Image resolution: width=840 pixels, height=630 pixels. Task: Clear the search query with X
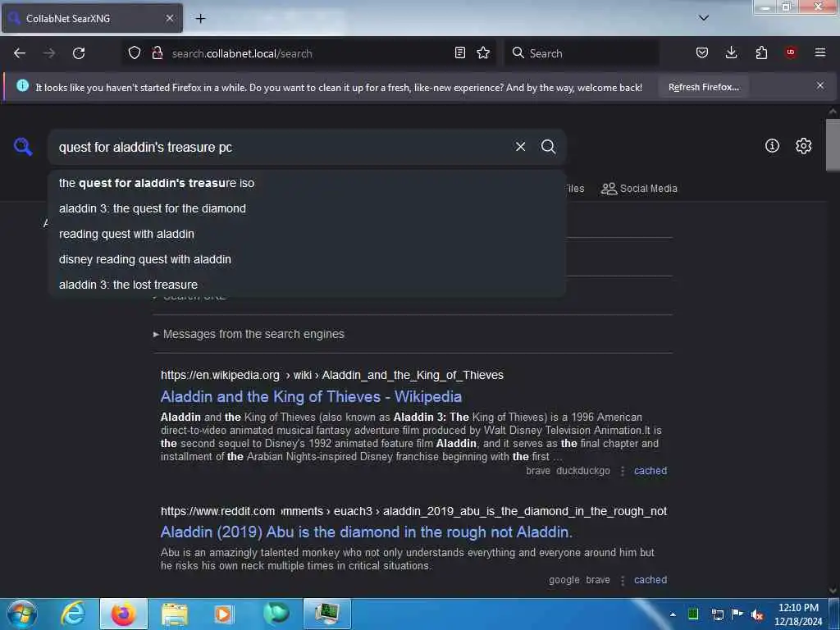click(520, 146)
